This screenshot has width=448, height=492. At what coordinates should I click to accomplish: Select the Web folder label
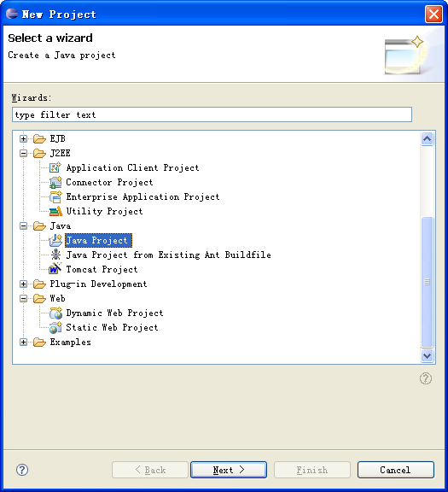58,298
